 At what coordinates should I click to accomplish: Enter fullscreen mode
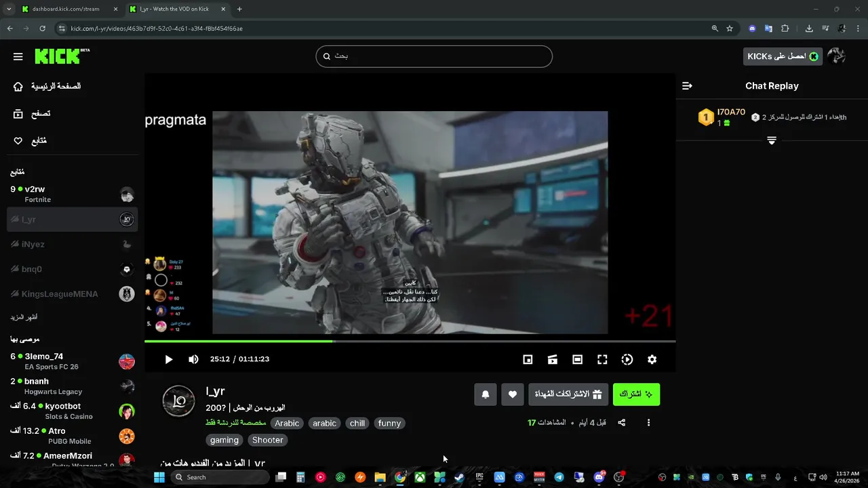pyautogui.click(x=602, y=359)
